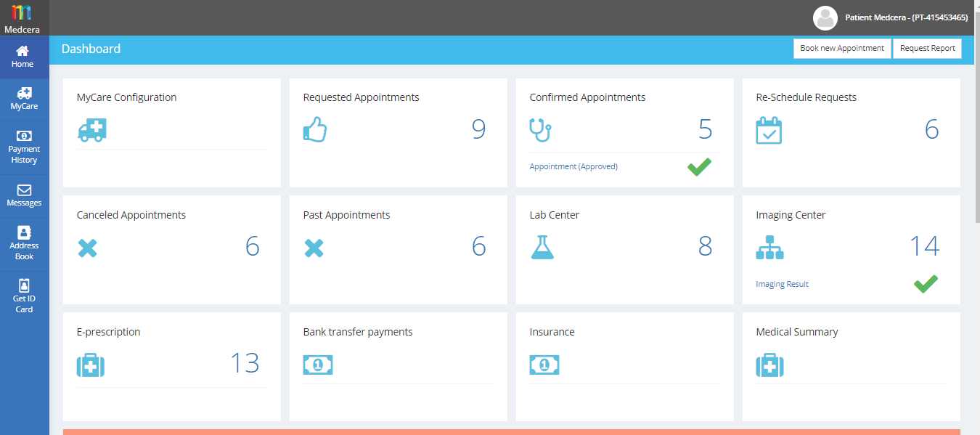Click the X icon in Canceled Appointments
Viewport: 980px width, 435px height.
coord(88,248)
